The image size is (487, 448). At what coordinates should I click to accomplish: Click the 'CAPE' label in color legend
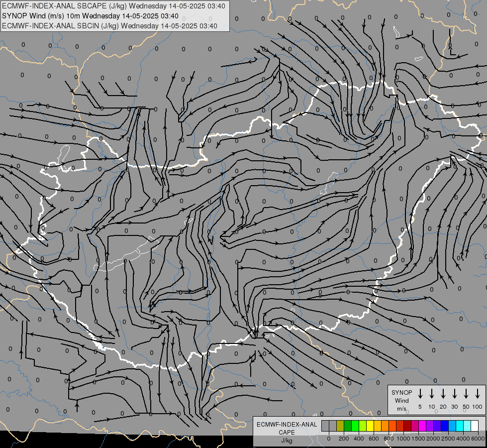pos(287,433)
